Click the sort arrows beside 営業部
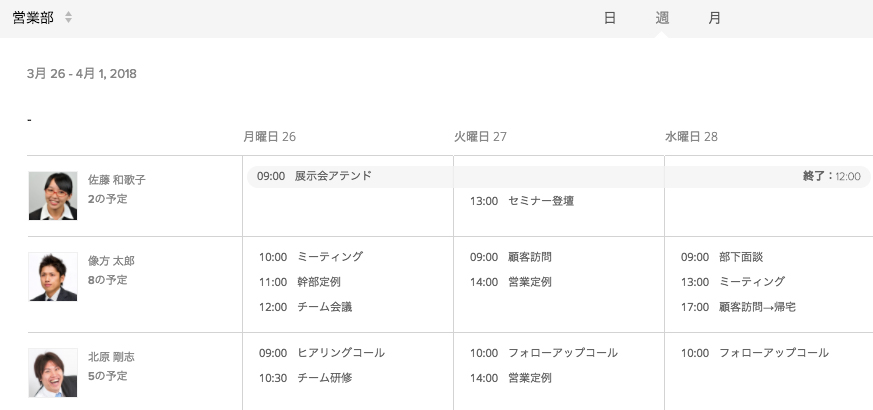873x410 pixels. 68,18
